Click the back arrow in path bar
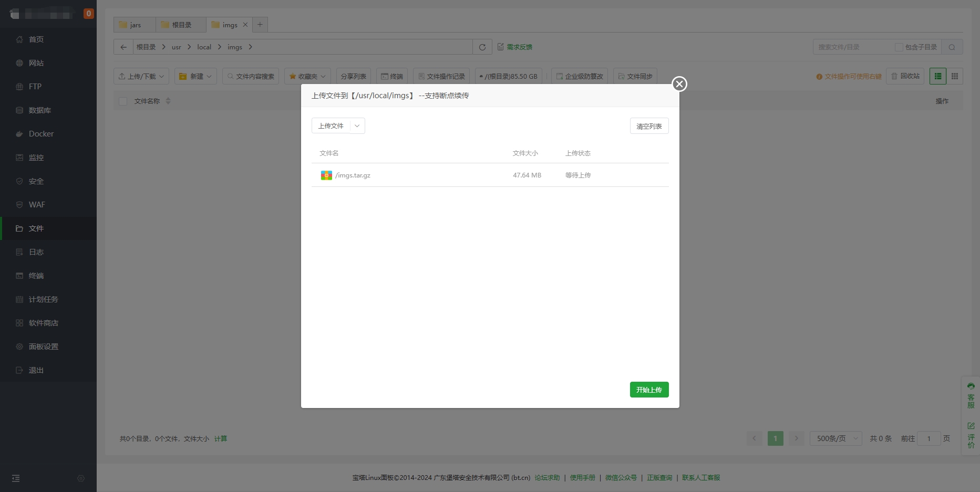This screenshot has height=492, width=980. coord(123,47)
